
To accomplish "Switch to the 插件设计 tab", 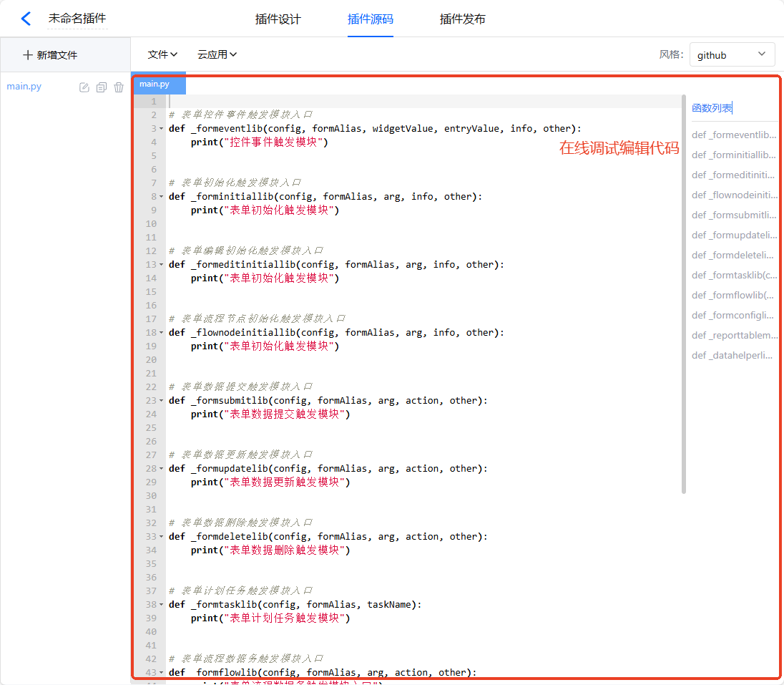I will click(x=278, y=19).
